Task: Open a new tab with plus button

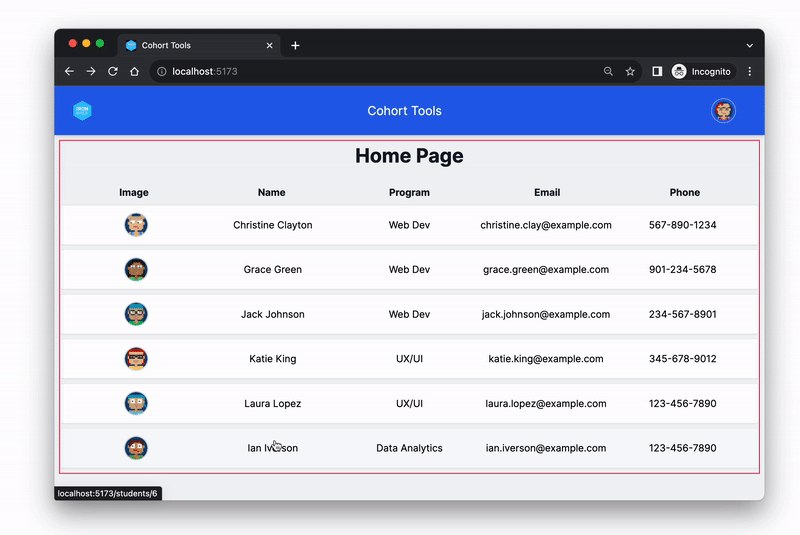Action: click(295, 45)
